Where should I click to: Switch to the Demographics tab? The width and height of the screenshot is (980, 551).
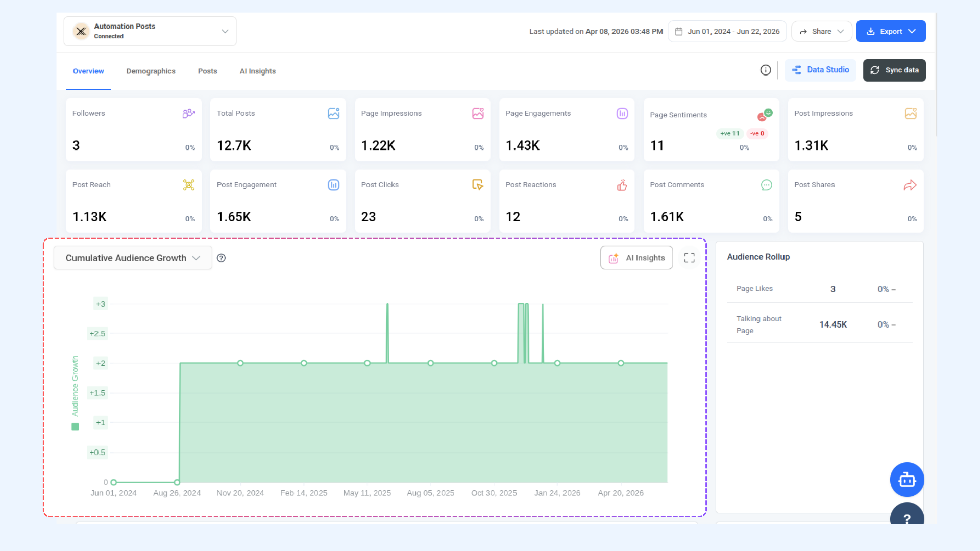point(151,71)
